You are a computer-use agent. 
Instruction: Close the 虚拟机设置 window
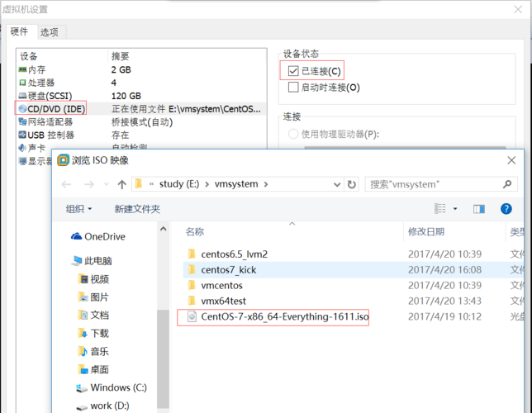[518, 10]
